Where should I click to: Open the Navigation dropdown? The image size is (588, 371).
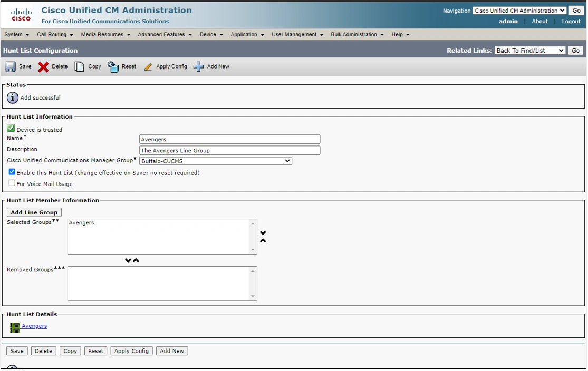click(519, 11)
